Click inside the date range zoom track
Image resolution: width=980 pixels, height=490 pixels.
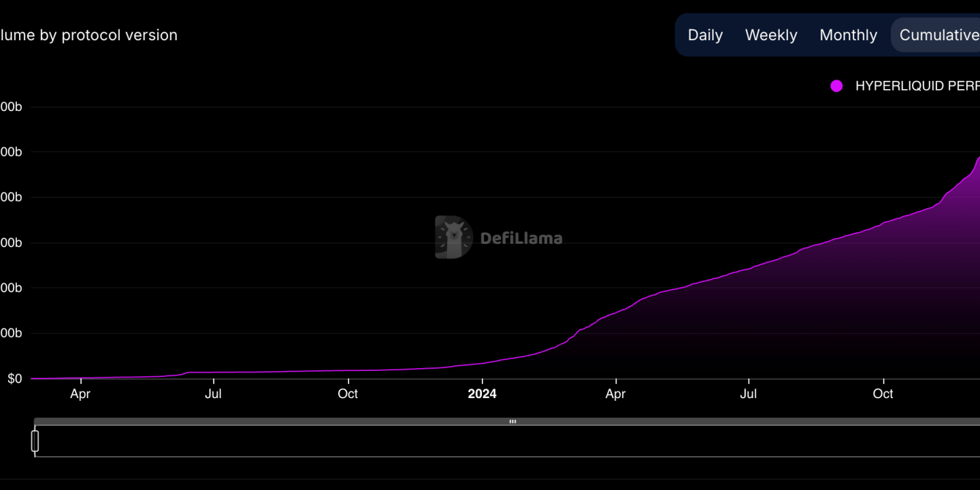pos(507,441)
